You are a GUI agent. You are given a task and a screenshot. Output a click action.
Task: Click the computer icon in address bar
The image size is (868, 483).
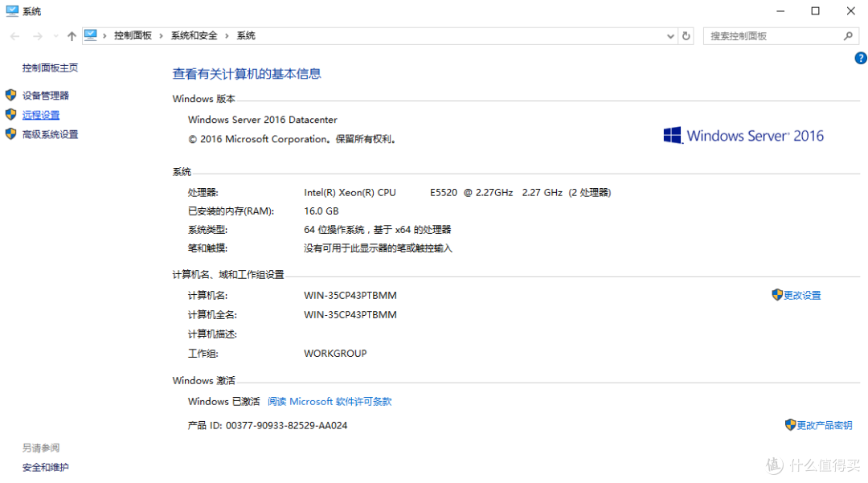(x=91, y=35)
